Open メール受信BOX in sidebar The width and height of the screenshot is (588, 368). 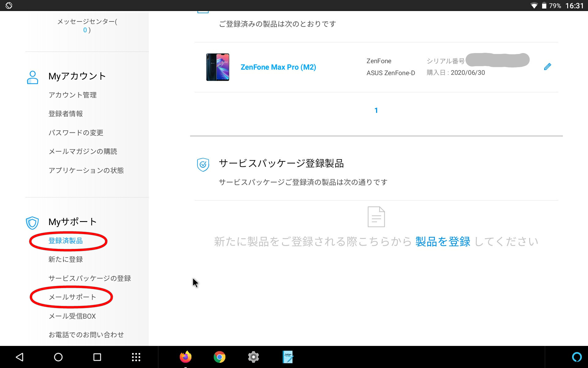(72, 316)
